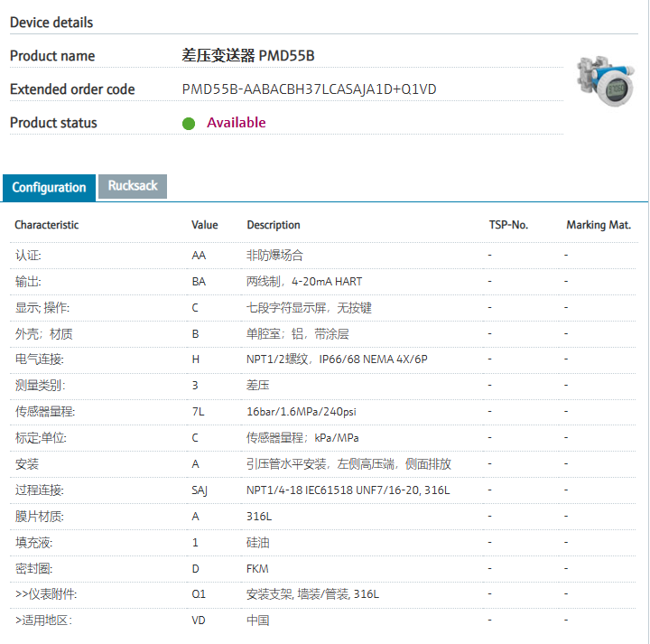650x644 pixels.
Task: Click the green Available status indicator dot
Action: (189, 123)
